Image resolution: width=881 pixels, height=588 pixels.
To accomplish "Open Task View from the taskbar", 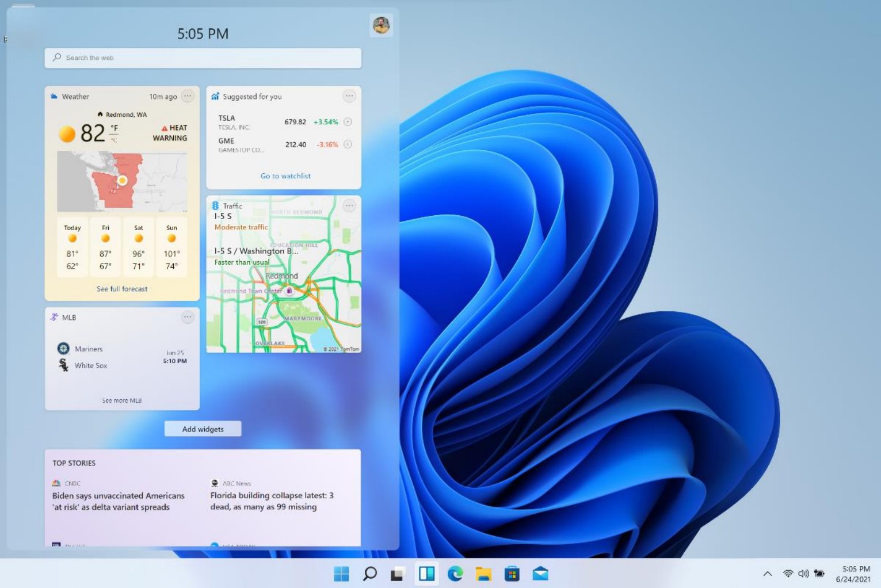I will [398, 573].
